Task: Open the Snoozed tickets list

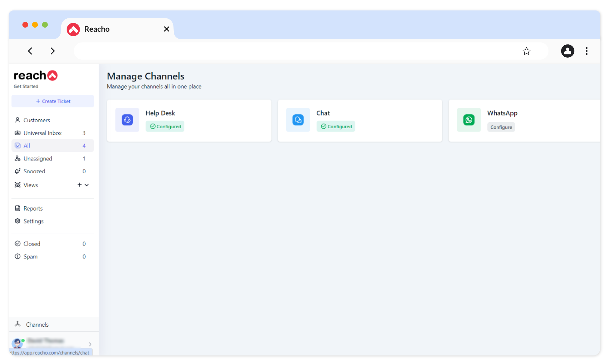Action: 34,171
